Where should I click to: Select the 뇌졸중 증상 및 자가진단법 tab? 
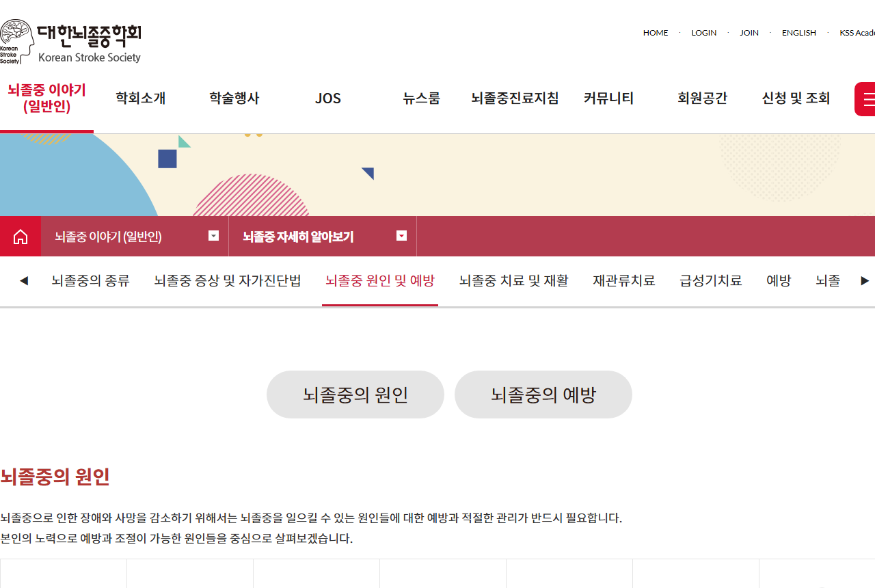(228, 280)
